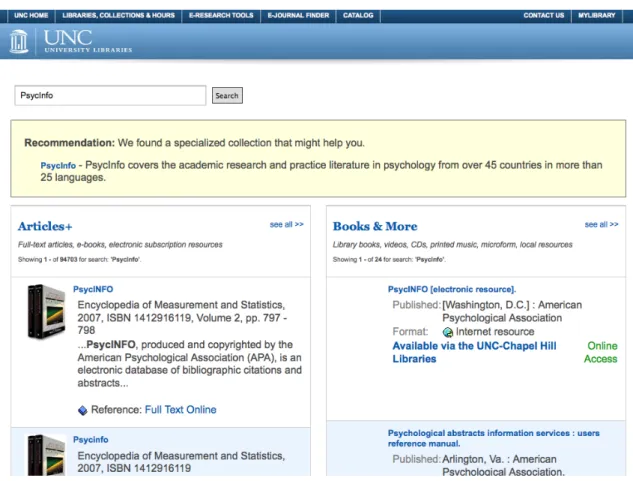
Task: Open Psychological abstracts information services manual link
Action: (x=493, y=438)
